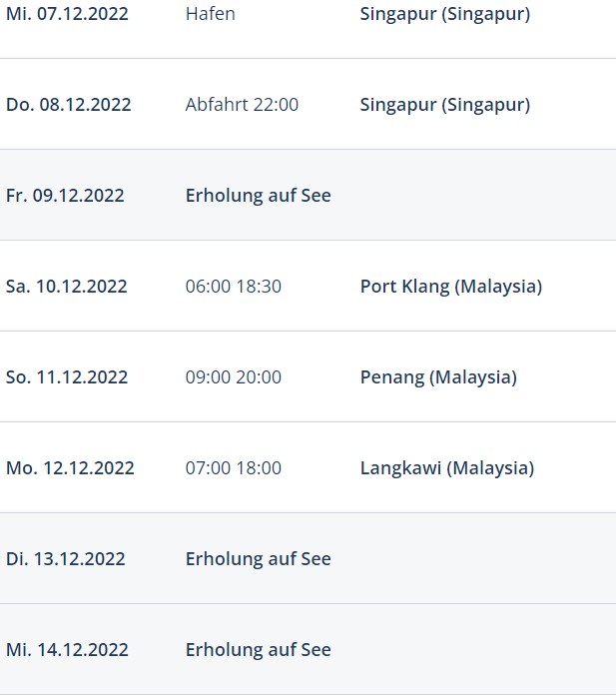Open Langkawi (Malaysia) port details
Screen dimensions: 616x696
tap(447, 468)
